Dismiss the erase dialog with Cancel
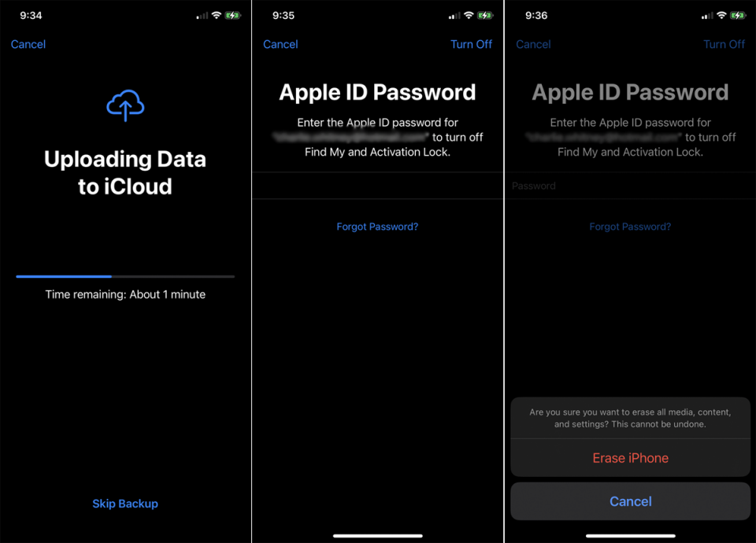 (x=630, y=501)
